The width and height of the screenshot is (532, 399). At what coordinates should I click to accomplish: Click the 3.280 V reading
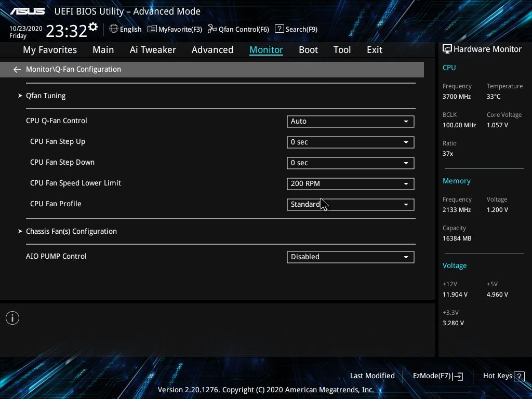click(x=453, y=323)
